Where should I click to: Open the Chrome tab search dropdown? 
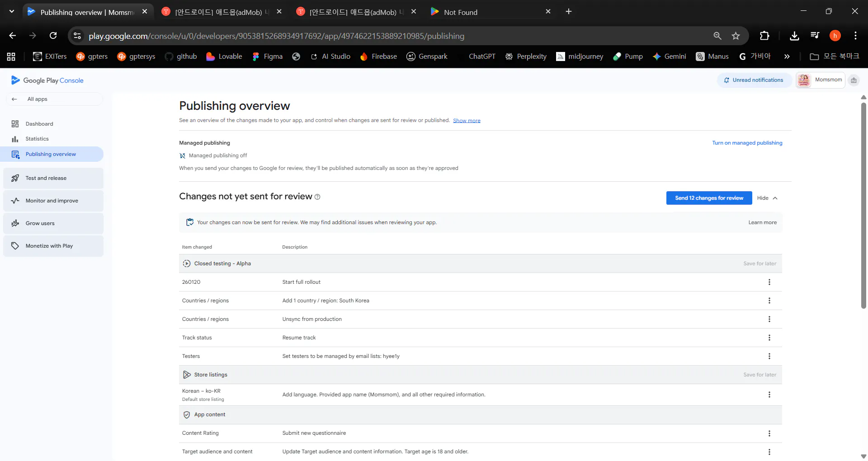coord(12,11)
